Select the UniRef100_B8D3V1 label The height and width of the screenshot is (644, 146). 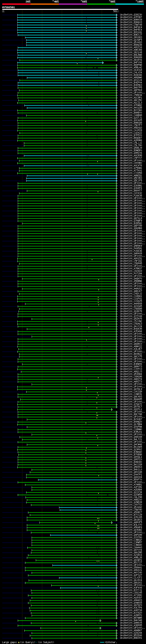[x=131, y=638]
